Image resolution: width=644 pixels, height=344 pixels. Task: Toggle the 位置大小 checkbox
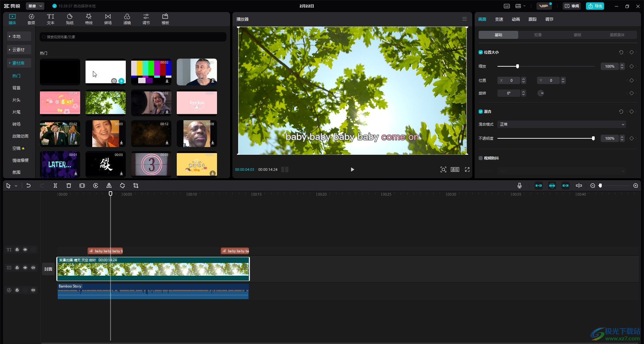tap(481, 52)
